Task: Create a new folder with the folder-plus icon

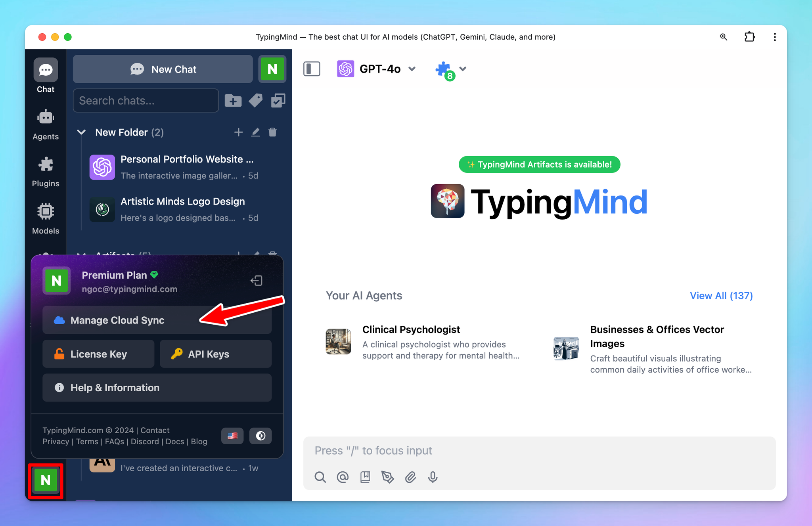Action: click(233, 101)
